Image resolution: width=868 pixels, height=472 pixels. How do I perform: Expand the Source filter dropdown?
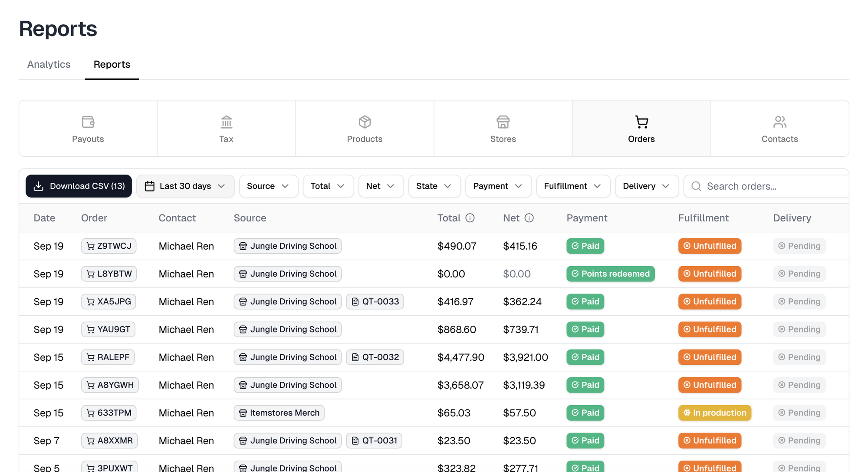(269, 186)
